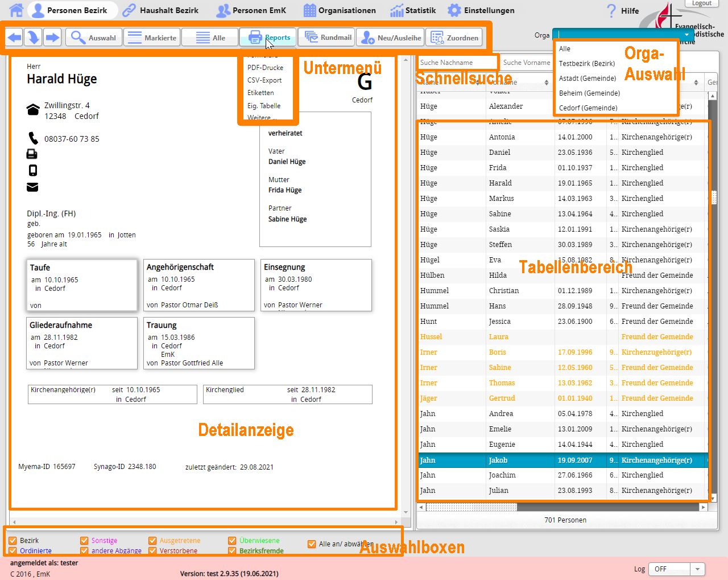The height and width of the screenshot is (580, 728).
Task: Click the home icon in top navigation
Action: pyautogui.click(x=16, y=10)
